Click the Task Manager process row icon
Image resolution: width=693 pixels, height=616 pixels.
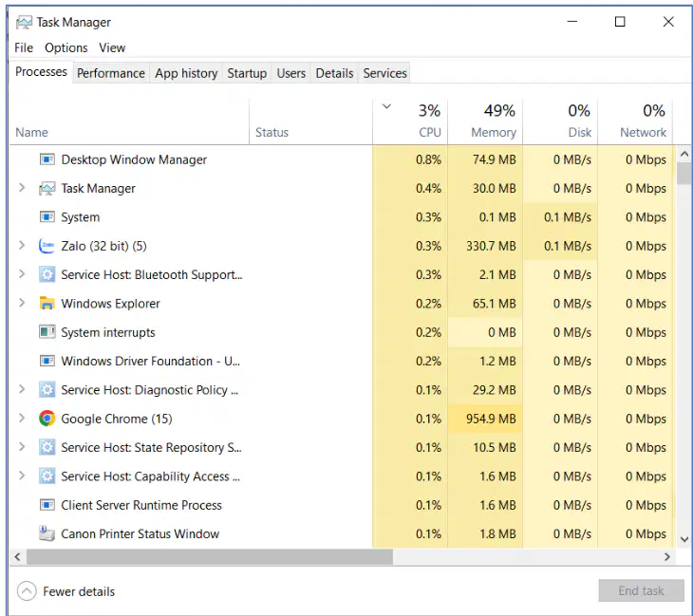(x=47, y=188)
